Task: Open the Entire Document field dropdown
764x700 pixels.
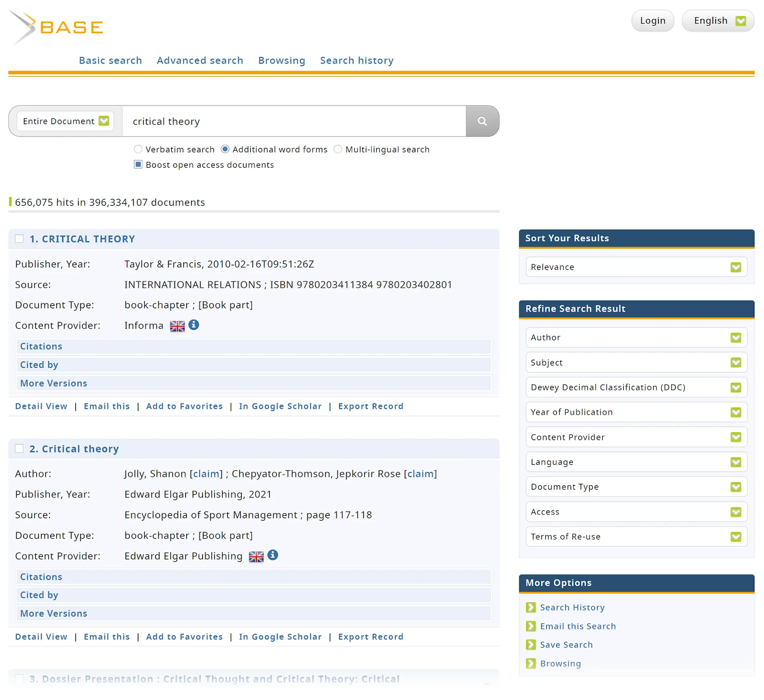Action: (x=66, y=121)
